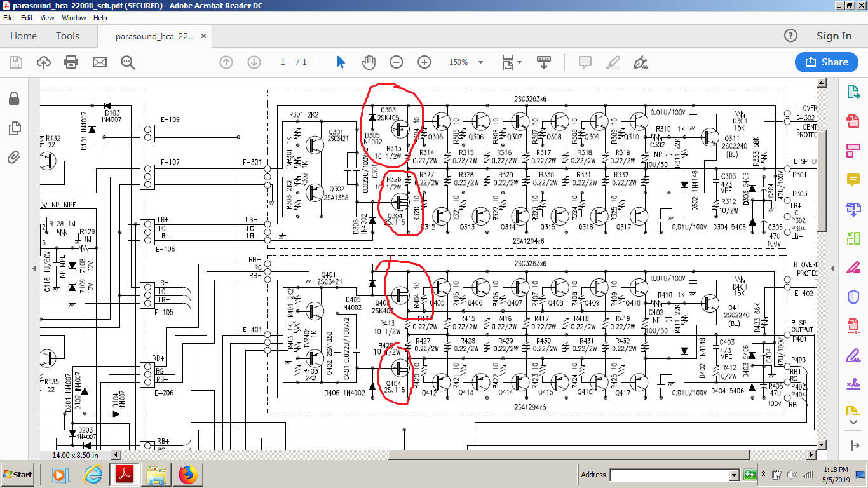This screenshot has height=488, width=868.
Task: Click the fit page scrolling icon
Action: [x=508, y=62]
